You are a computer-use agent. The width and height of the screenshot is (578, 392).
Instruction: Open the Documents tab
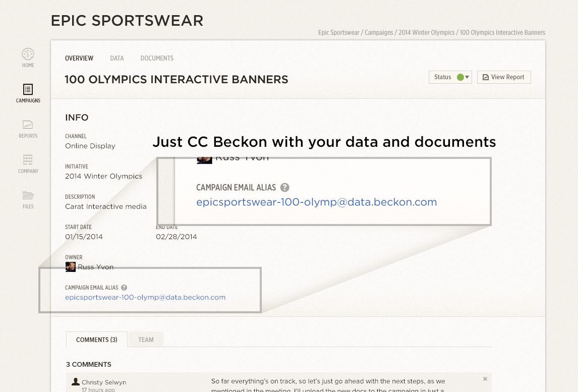[x=157, y=58]
